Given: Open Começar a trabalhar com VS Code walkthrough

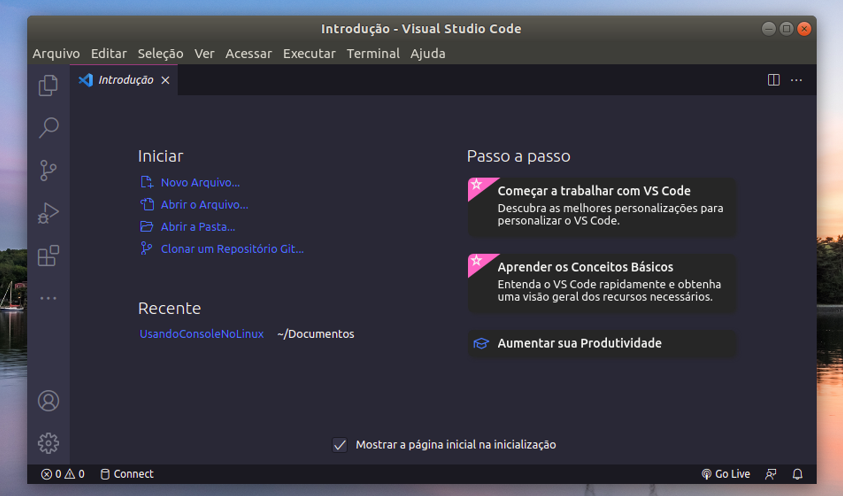Looking at the screenshot, I should [x=602, y=207].
